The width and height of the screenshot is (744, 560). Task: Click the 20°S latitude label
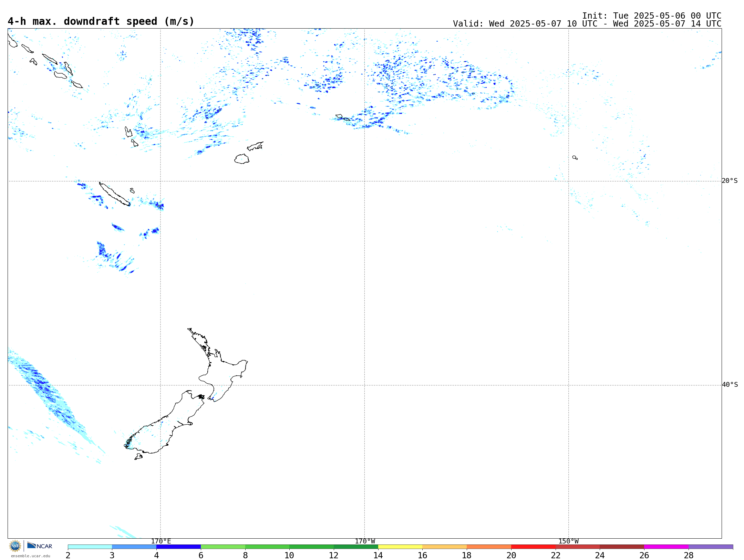click(x=730, y=181)
